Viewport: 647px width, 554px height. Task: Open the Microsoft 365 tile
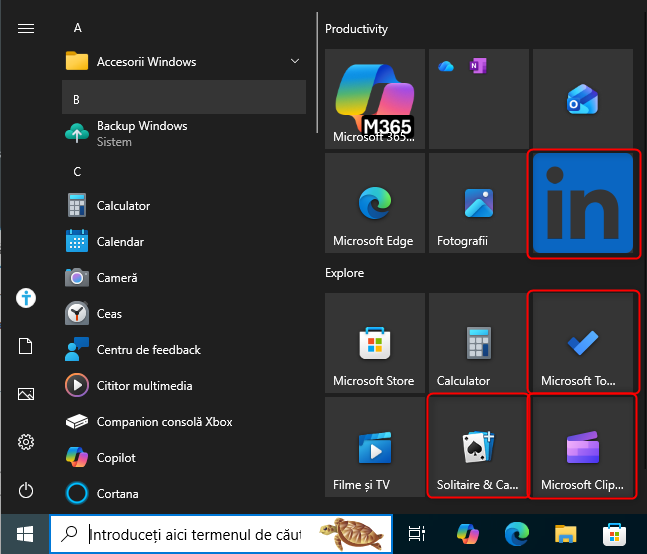(x=375, y=99)
